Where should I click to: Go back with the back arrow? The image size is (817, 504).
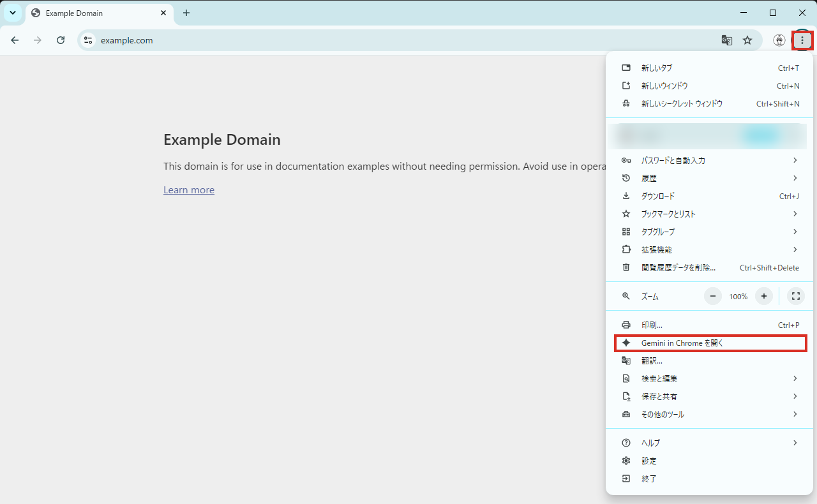(15, 40)
